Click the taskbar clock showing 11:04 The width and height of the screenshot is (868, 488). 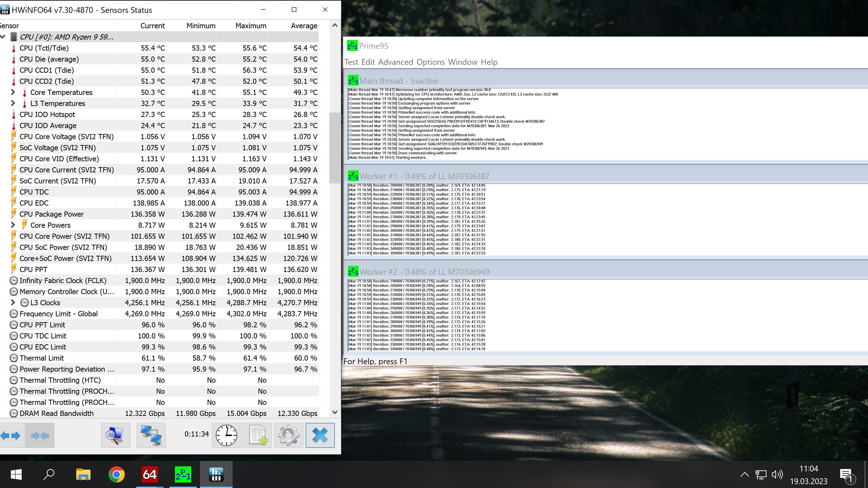point(809,475)
